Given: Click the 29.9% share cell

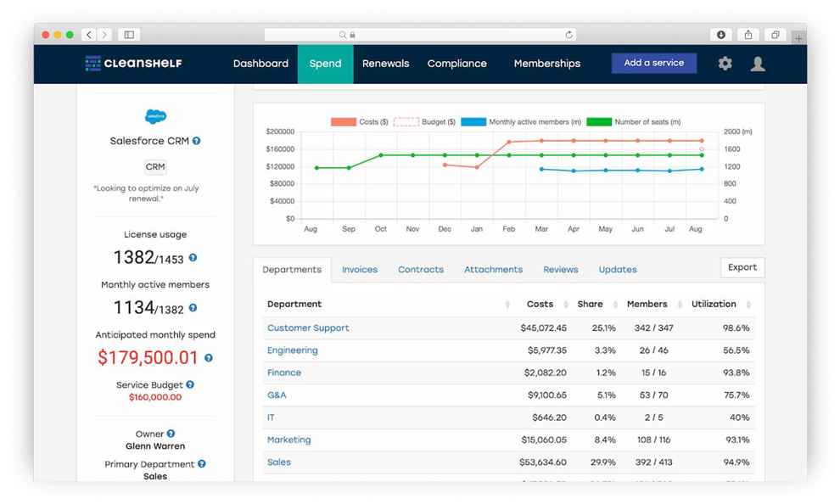Looking at the screenshot, I should (602, 462).
